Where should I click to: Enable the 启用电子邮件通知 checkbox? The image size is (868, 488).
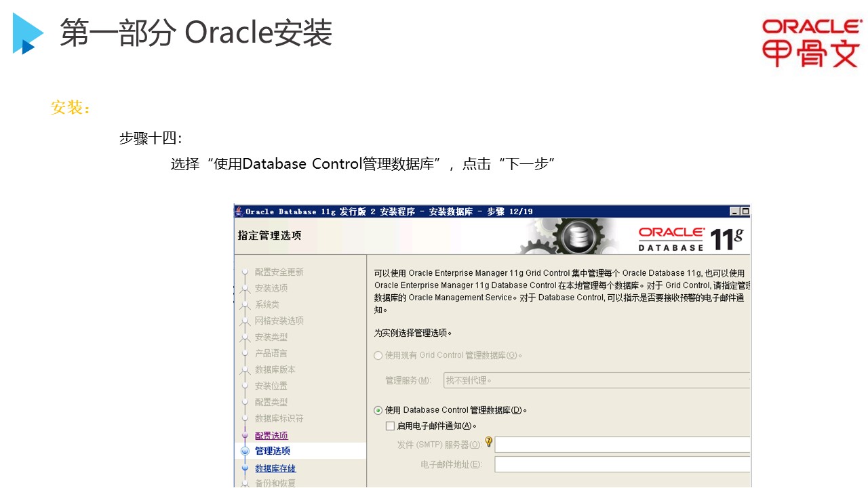(x=390, y=426)
